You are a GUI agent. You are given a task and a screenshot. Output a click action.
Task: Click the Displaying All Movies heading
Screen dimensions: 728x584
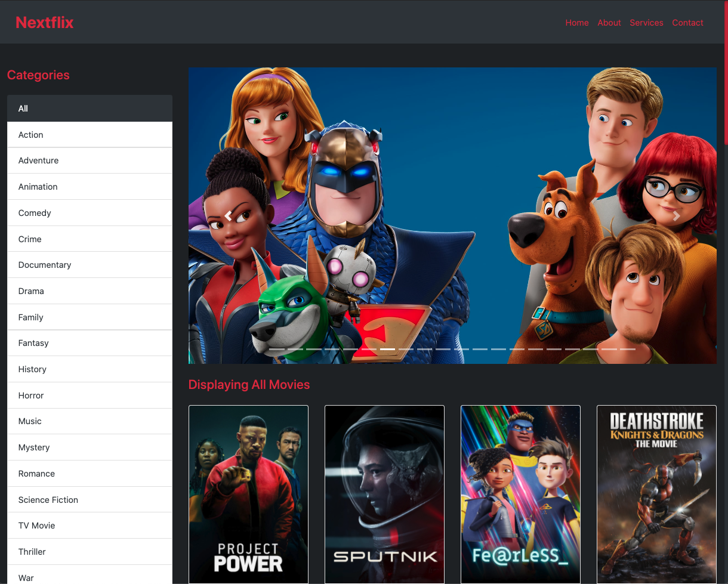click(249, 385)
